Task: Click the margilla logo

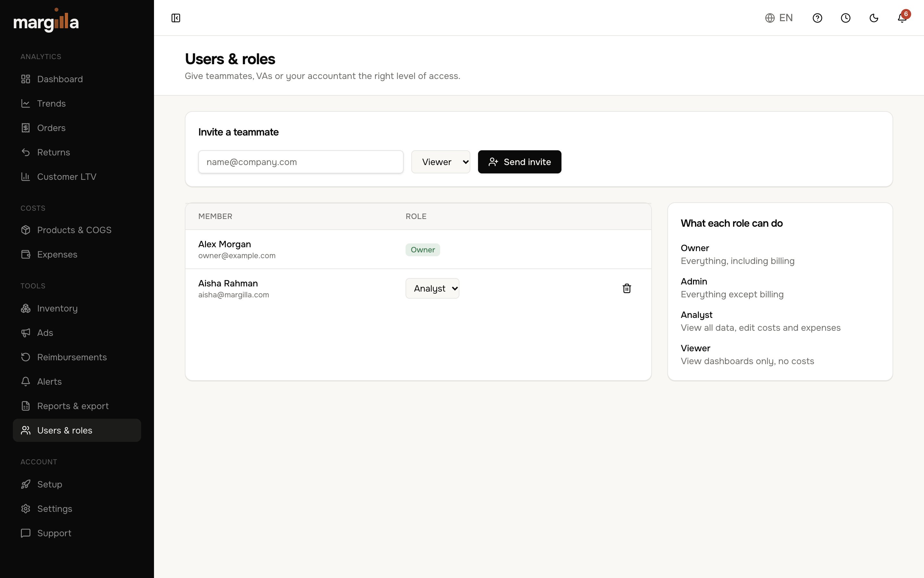Action: point(46,21)
